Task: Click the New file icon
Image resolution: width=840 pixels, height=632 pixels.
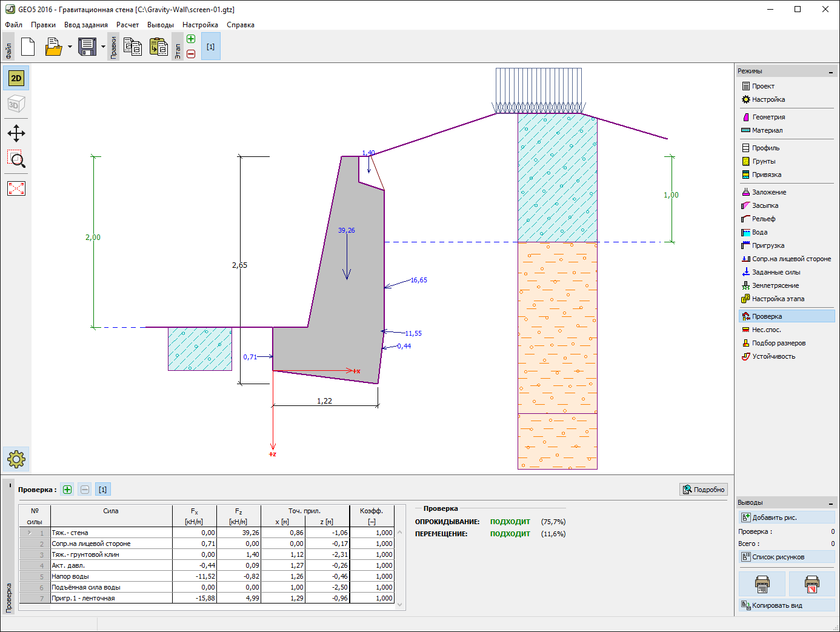Action: pyautogui.click(x=28, y=47)
